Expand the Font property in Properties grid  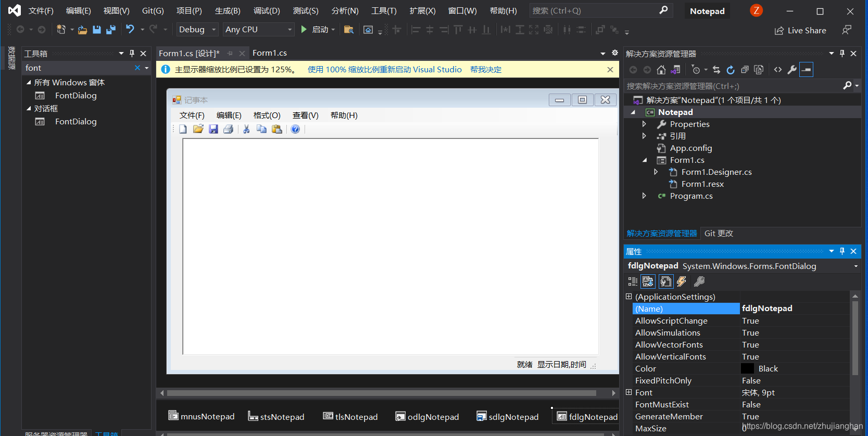pyautogui.click(x=628, y=392)
